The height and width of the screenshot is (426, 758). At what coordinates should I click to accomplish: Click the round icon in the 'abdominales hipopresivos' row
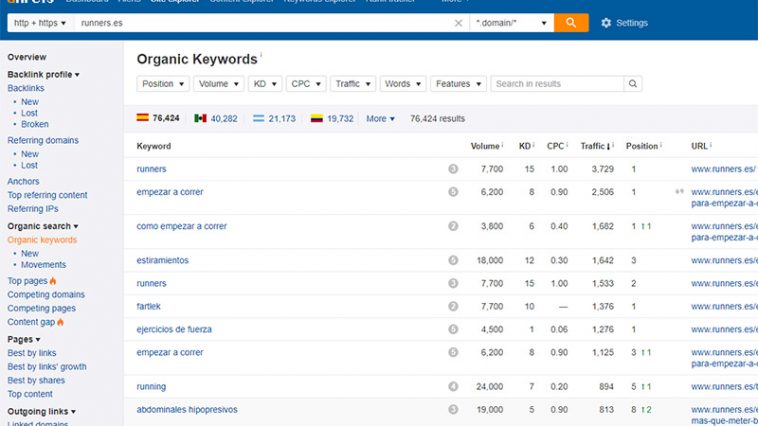tap(453, 410)
